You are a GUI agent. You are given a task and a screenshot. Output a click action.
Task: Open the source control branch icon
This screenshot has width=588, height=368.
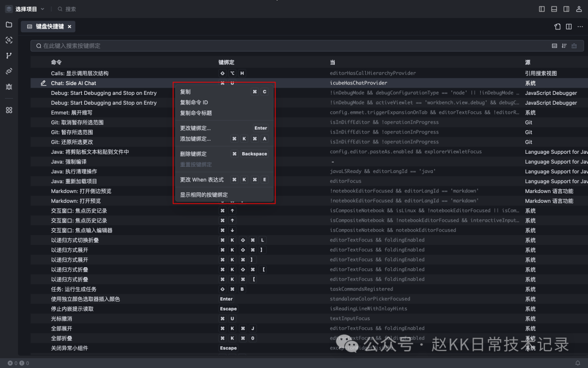(x=9, y=56)
